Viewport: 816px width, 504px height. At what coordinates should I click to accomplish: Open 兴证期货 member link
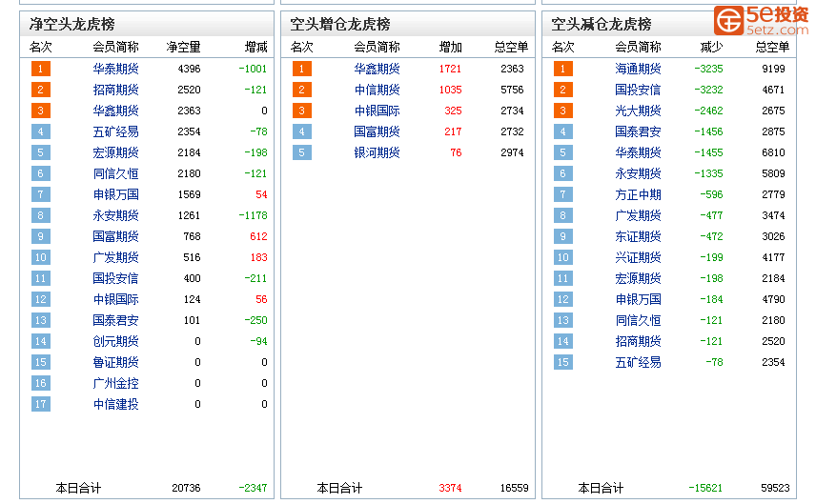pos(638,257)
